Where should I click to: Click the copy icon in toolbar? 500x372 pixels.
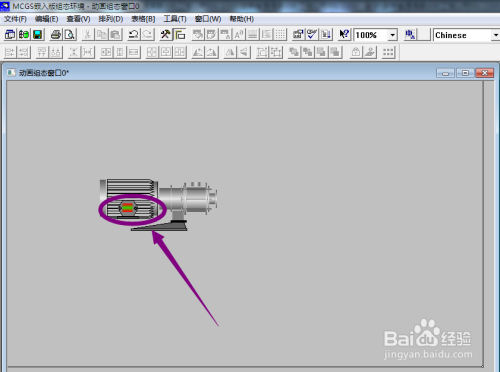pos(102,34)
